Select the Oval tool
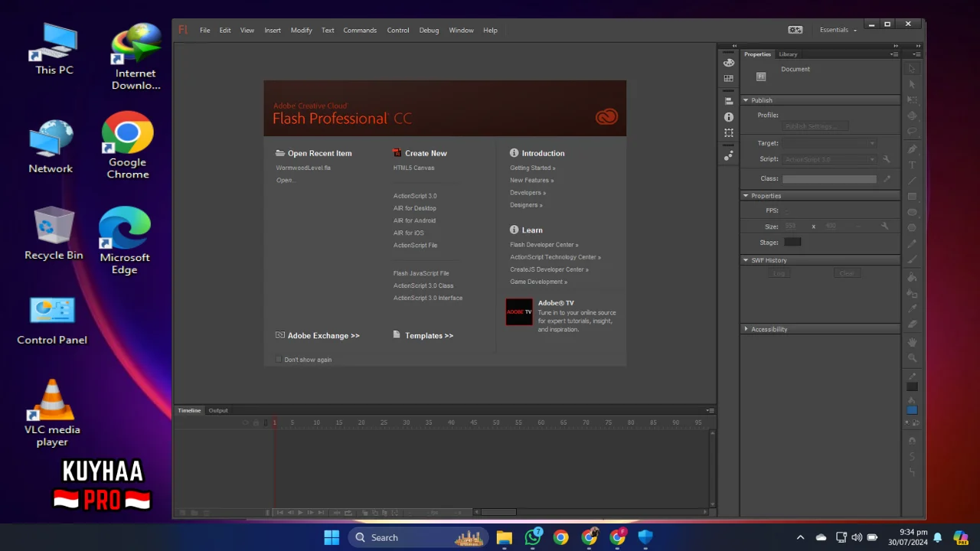The image size is (980, 551). click(x=912, y=212)
